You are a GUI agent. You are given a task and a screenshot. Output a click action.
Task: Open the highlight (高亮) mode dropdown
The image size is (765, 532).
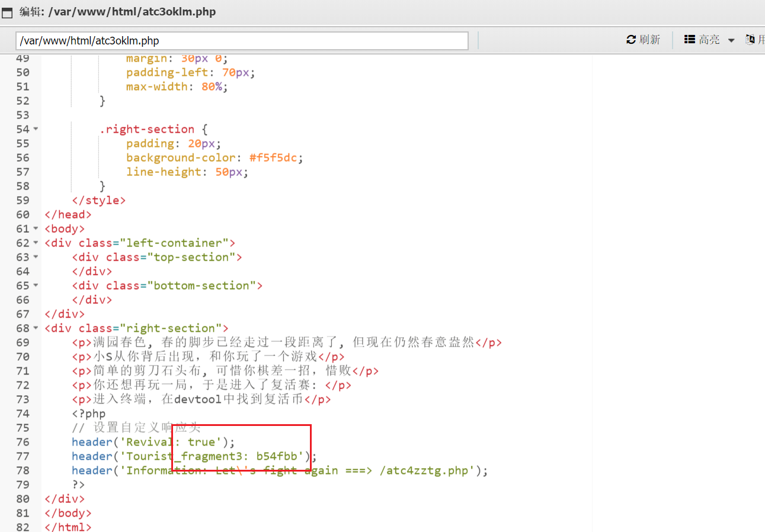pyautogui.click(x=709, y=40)
